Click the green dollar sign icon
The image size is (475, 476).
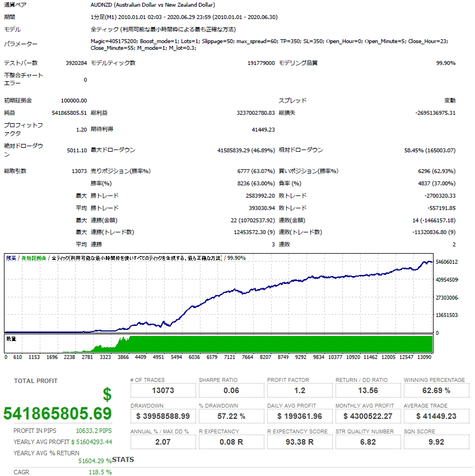point(107,394)
